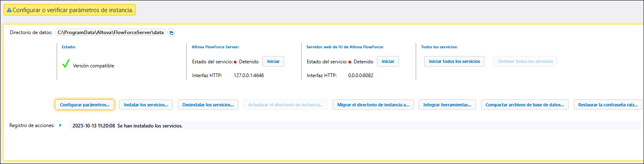644x164 pixels.
Task: Expand the Registro de acciones log arrow
Action: 60,125
